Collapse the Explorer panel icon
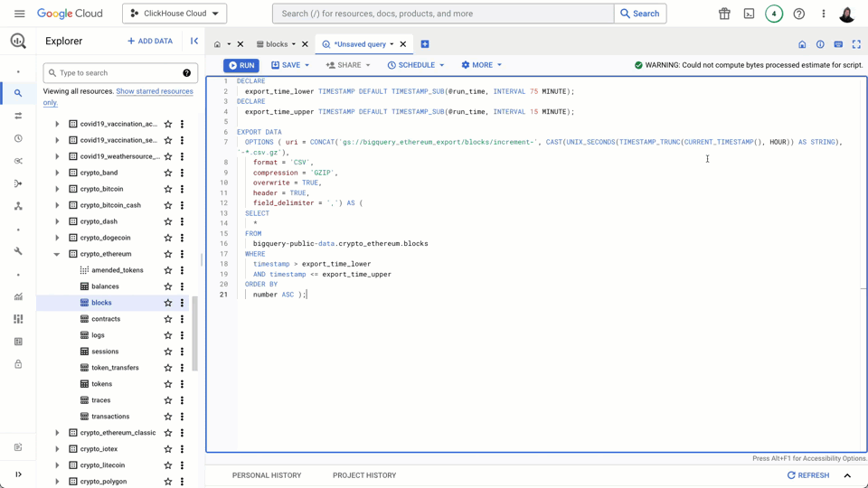The image size is (868, 488). click(x=194, y=41)
